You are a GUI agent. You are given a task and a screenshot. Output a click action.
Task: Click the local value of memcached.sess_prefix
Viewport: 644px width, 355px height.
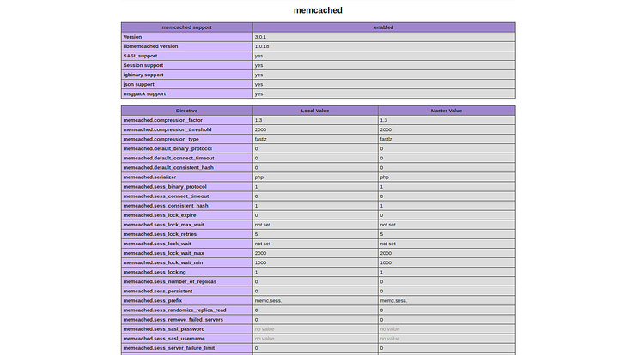(267, 300)
